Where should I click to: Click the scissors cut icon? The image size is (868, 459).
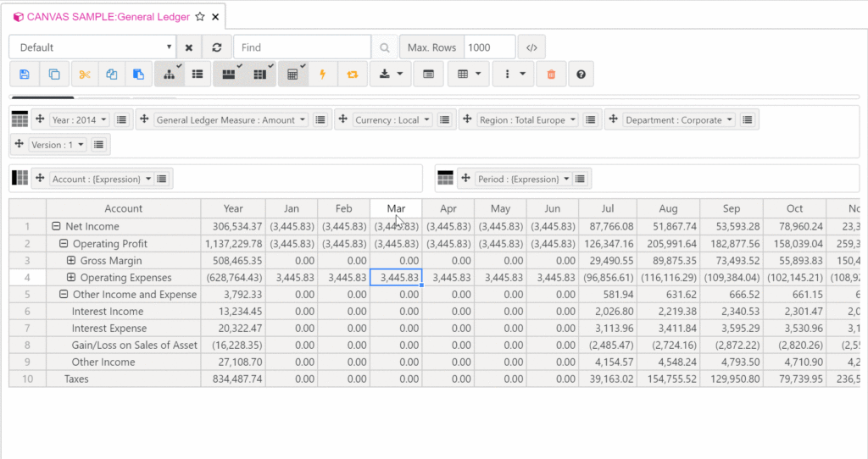tap(84, 75)
